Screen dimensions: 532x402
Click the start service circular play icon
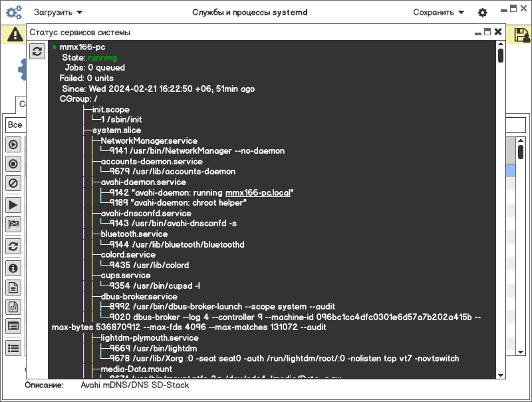point(13,144)
